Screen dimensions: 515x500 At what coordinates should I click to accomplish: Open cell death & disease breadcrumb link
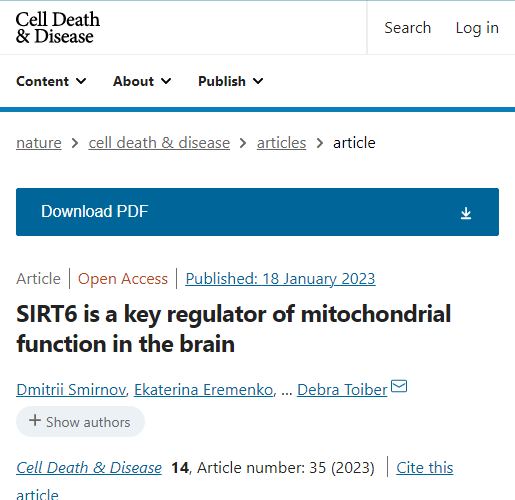pos(159,143)
